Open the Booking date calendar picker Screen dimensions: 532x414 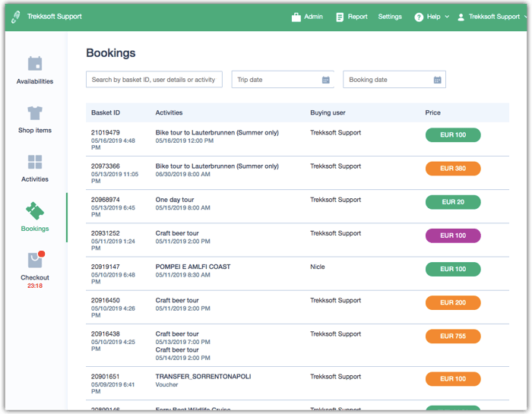(437, 80)
